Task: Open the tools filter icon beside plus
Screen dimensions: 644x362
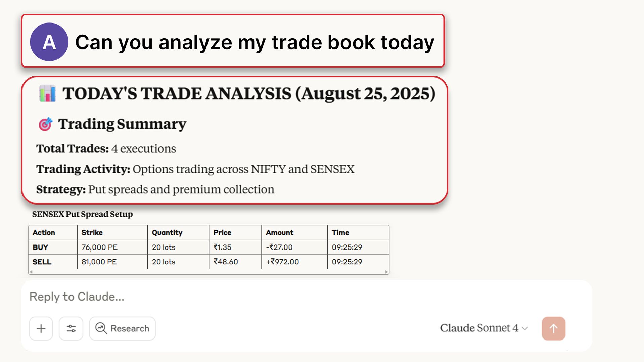Action: click(71, 328)
